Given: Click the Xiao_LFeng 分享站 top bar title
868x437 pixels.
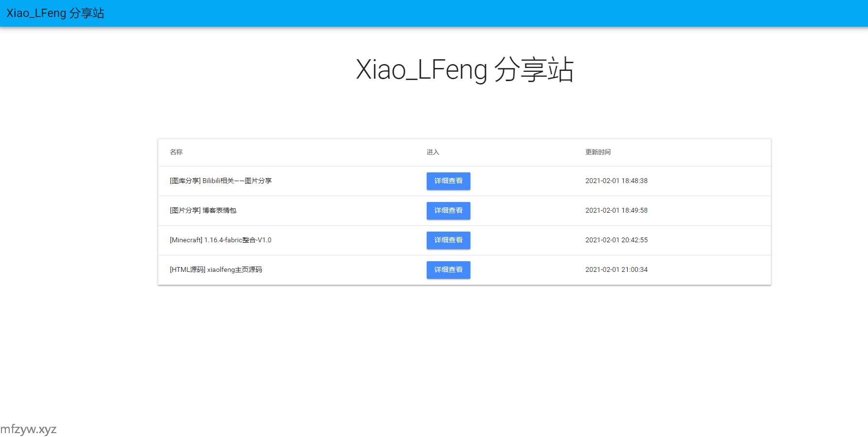Looking at the screenshot, I should [x=55, y=13].
